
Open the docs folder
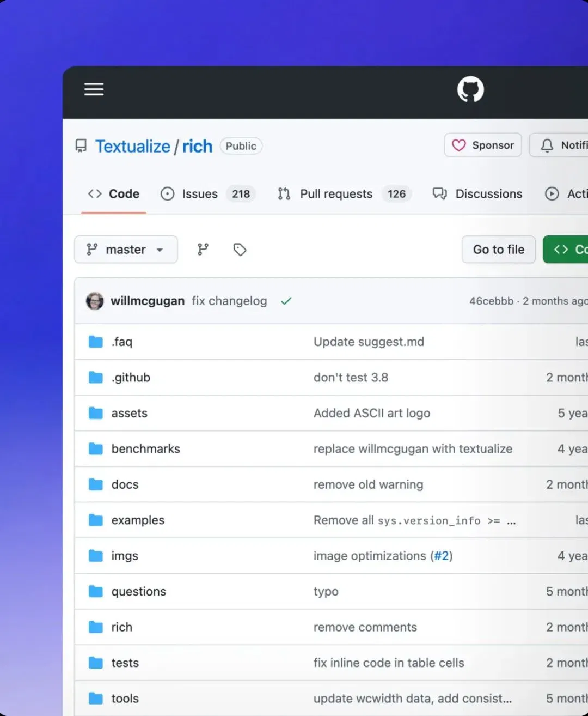pos(125,484)
